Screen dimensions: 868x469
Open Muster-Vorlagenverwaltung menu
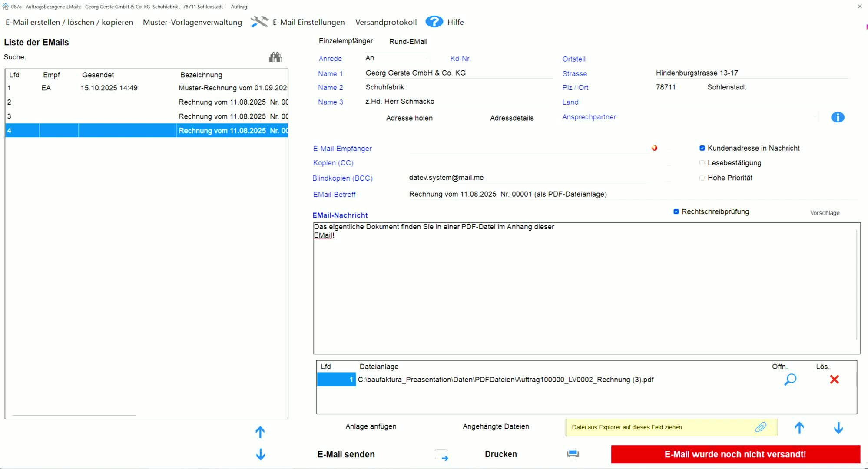click(192, 22)
